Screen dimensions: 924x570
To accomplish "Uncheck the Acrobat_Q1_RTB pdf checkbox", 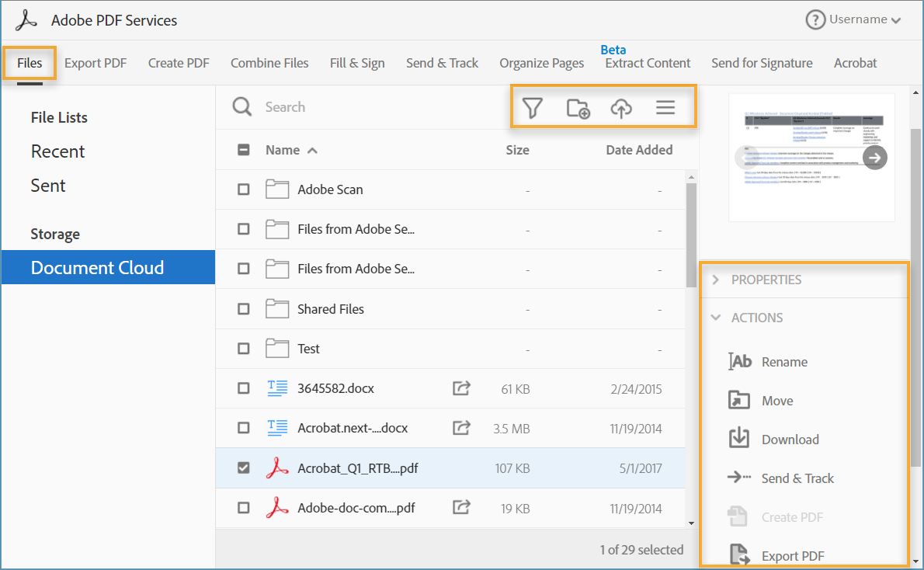I will pyautogui.click(x=243, y=468).
